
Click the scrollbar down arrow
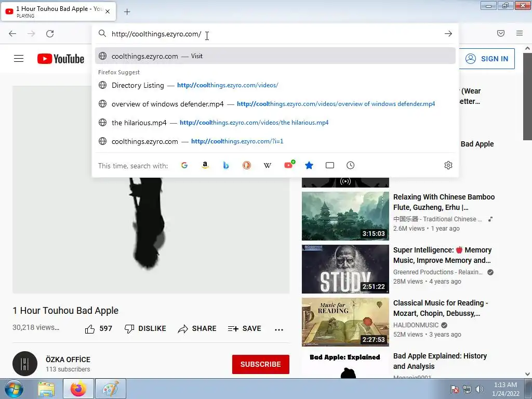(527, 374)
